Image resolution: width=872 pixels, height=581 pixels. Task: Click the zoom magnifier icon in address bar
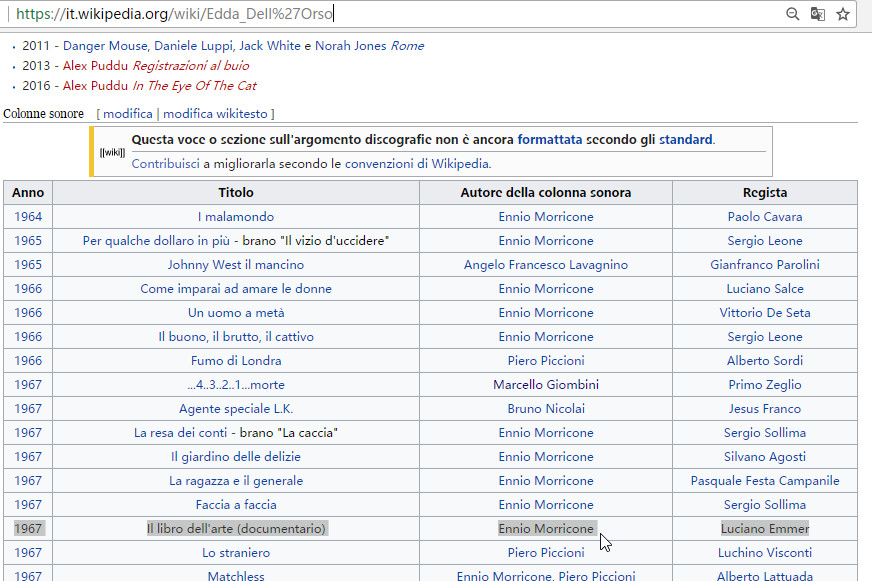tap(792, 14)
